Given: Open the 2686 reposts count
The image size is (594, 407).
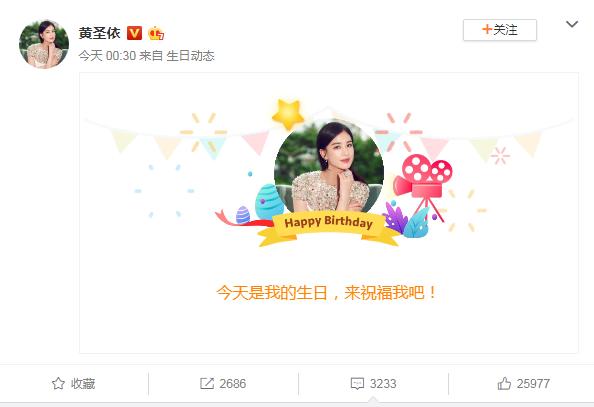Looking at the screenshot, I should point(233,384).
